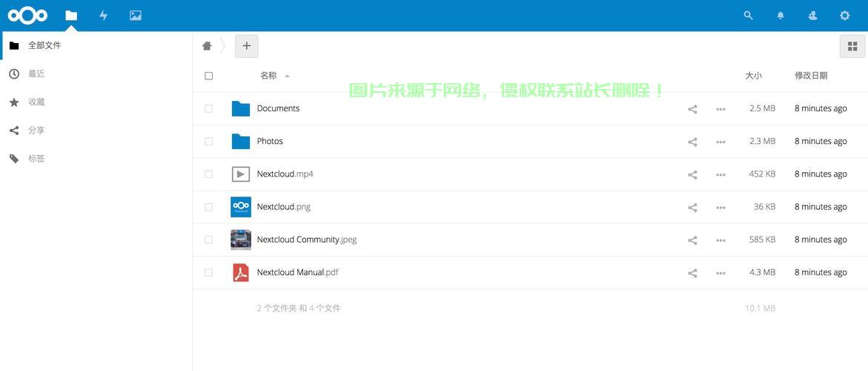This screenshot has height=371, width=868.
Task: Click the search magnifier icon
Action: click(749, 16)
